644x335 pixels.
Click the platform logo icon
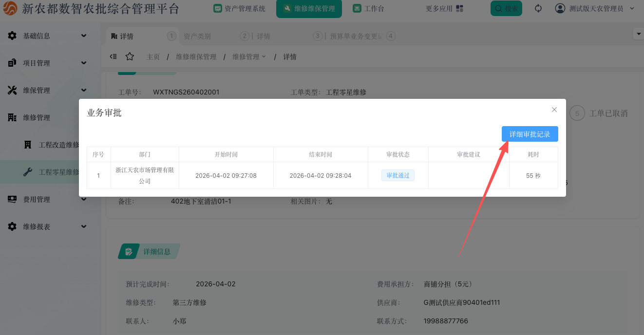pyautogui.click(x=10, y=9)
